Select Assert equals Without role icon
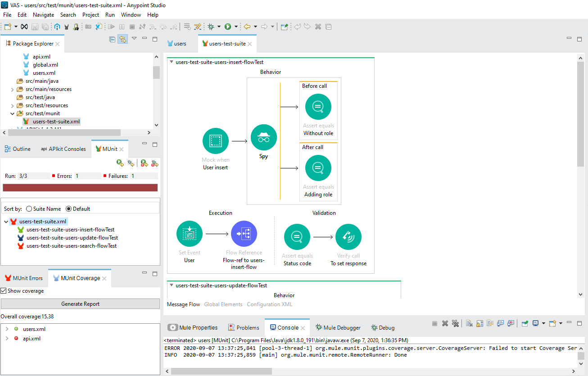588x376 pixels. 318,107
